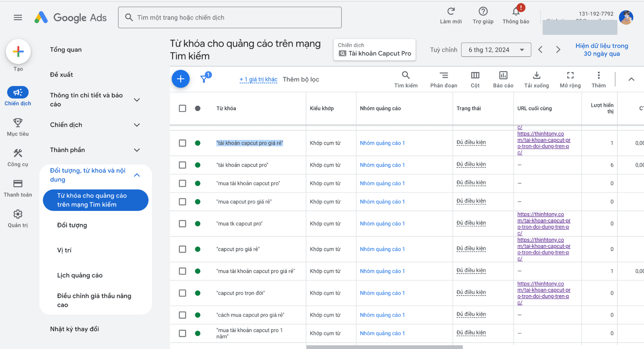Sort by the Từ khóa column header

pyautogui.click(x=226, y=108)
